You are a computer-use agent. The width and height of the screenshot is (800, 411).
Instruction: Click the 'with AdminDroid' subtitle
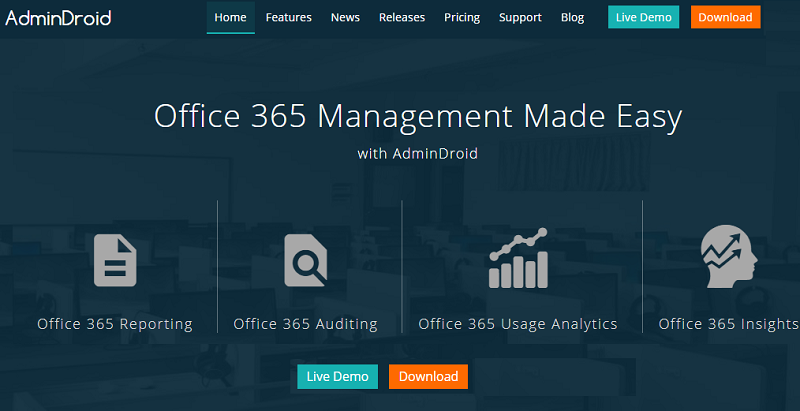click(x=418, y=153)
